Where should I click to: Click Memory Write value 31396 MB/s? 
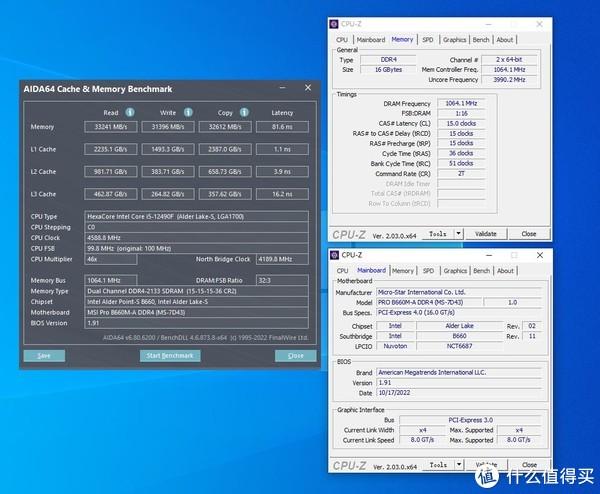pos(168,127)
